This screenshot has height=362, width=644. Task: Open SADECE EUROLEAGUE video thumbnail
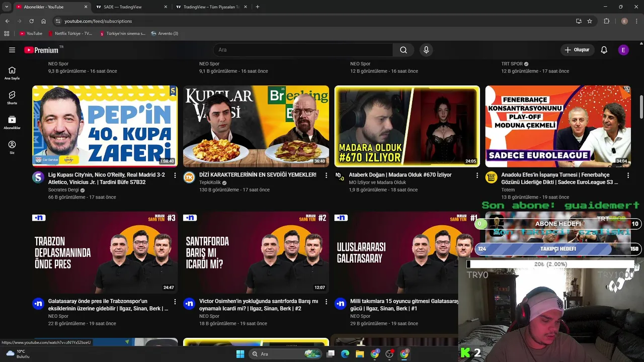(558, 126)
